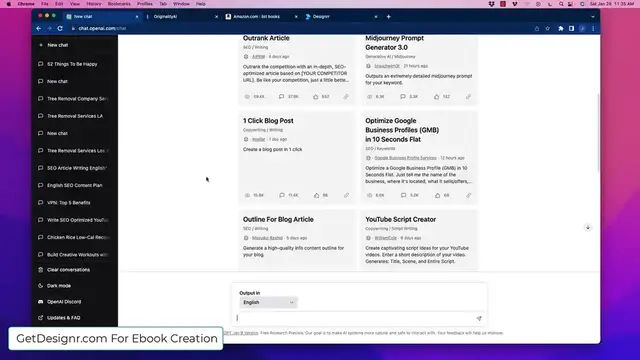640x360 pixels.
Task: Open the Output in English dropdown
Action: (x=268, y=302)
